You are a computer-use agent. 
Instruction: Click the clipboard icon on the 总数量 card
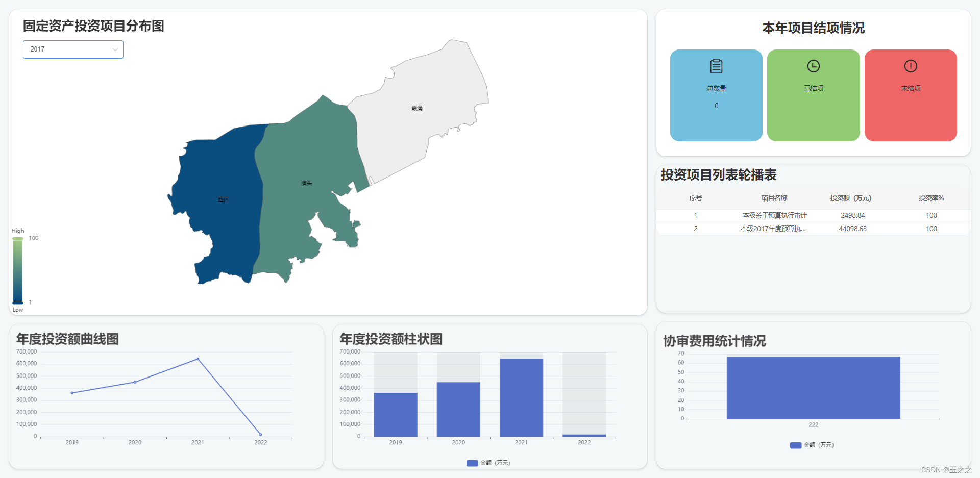coord(716,66)
